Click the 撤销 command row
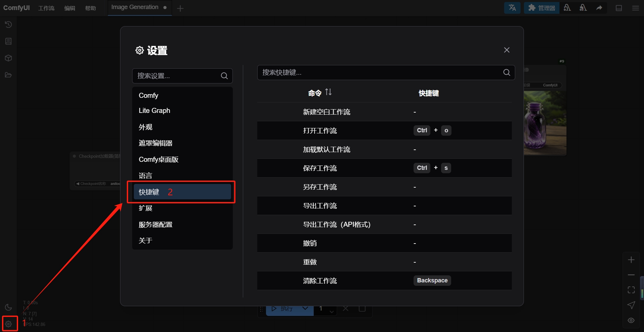Viewport: 644px width, 332px height. pyautogui.click(x=384, y=243)
